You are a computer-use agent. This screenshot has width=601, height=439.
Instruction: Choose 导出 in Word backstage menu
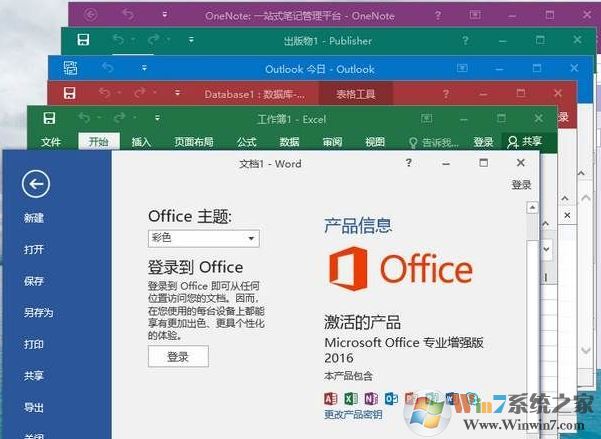[34, 407]
